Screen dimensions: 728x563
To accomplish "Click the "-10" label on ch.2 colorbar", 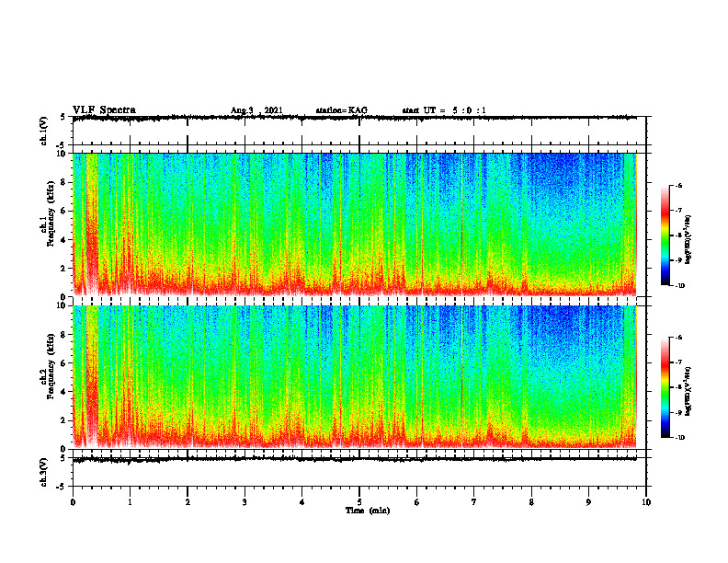I will (679, 437).
